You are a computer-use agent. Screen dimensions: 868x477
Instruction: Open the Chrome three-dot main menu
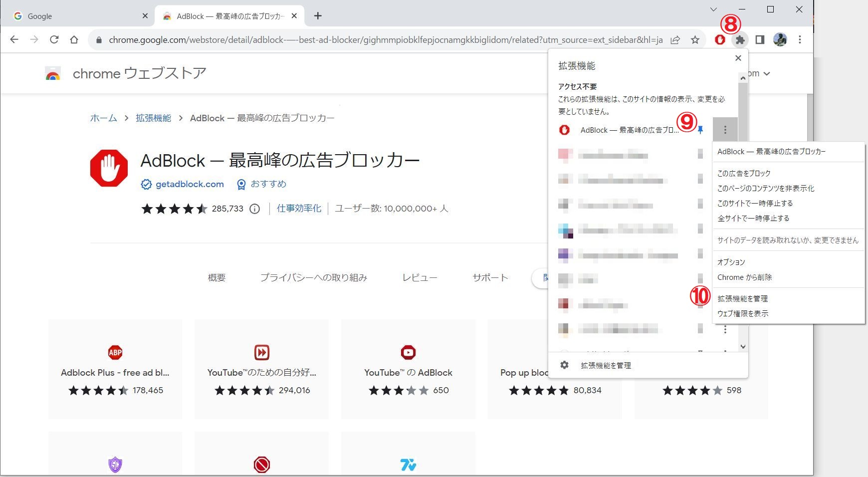click(x=800, y=39)
